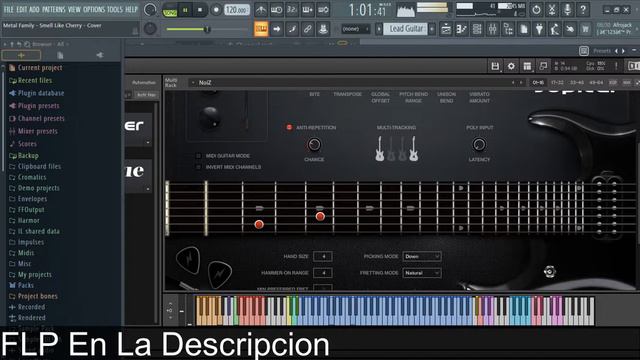The width and height of the screenshot is (640, 360).
Task: Open the Browser/tree view icon
Action: 508,29
